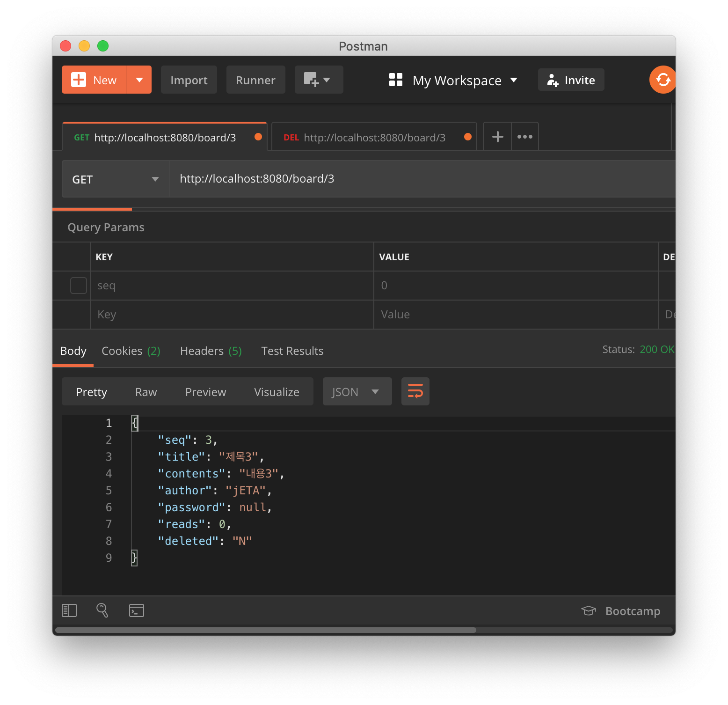Screen dimensions: 728x705
Task: Click the Query Params heading
Action: (106, 228)
